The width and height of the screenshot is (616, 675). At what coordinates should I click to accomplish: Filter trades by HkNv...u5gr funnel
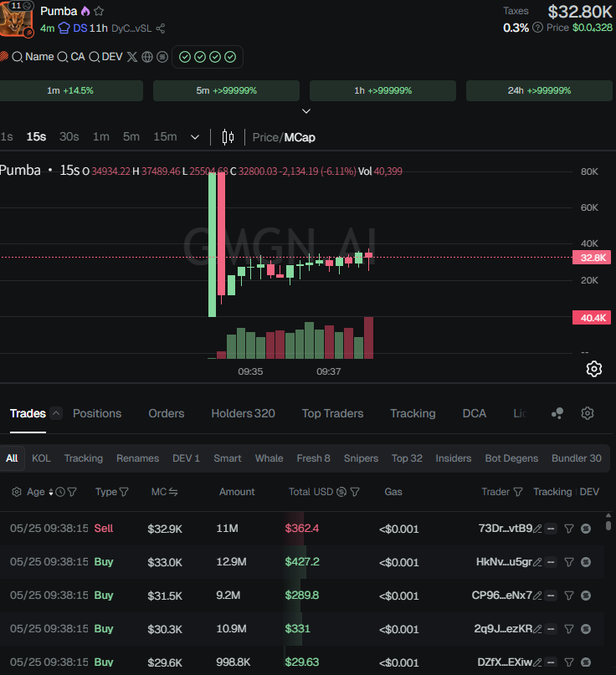pyautogui.click(x=569, y=562)
